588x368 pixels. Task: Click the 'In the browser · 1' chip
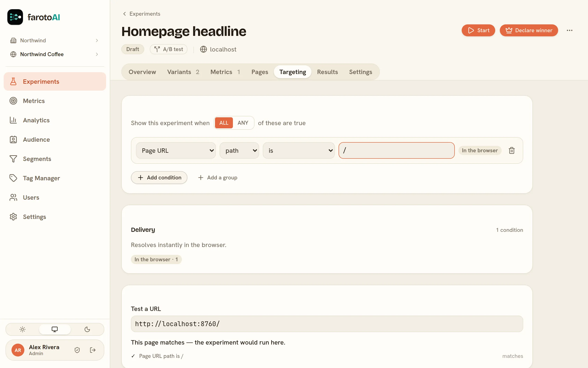pos(156,259)
